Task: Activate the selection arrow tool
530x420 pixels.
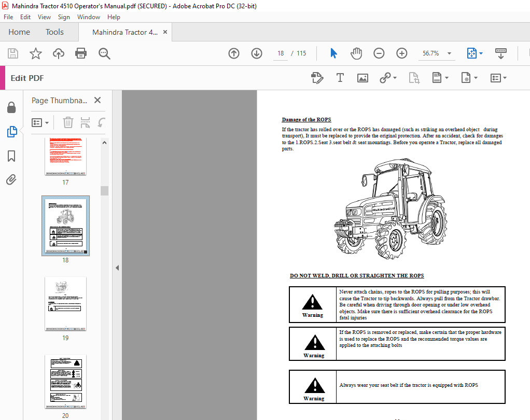Action: point(333,53)
